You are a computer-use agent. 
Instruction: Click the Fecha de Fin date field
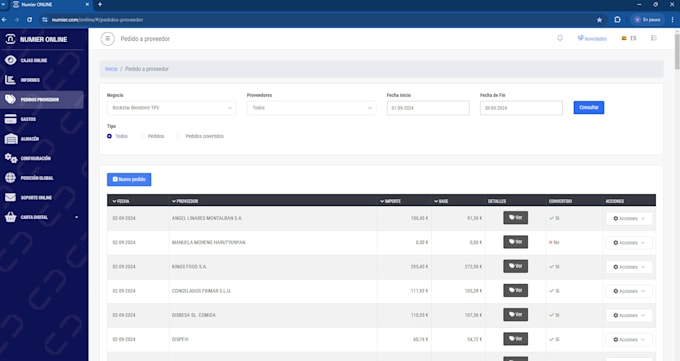pyautogui.click(x=521, y=108)
